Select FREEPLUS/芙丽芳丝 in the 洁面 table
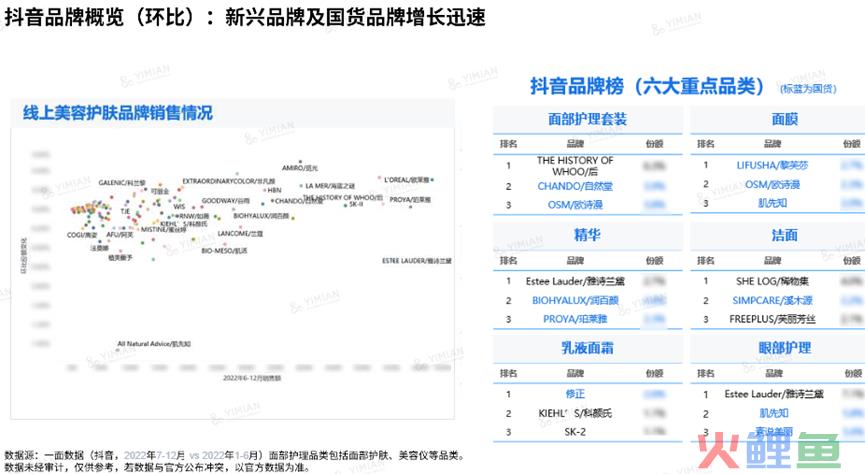The height and width of the screenshot is (474, 865). coord(772,319)
